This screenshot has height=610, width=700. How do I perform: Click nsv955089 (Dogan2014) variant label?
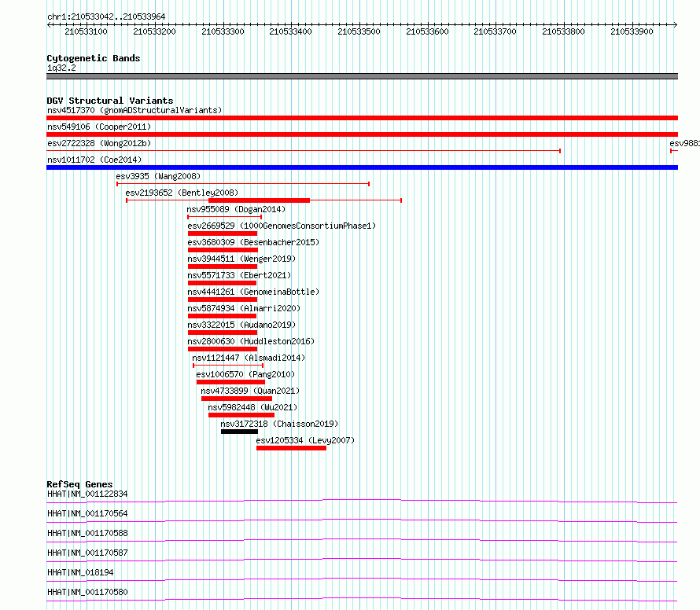pyautogui.click(x=236, y=209)
